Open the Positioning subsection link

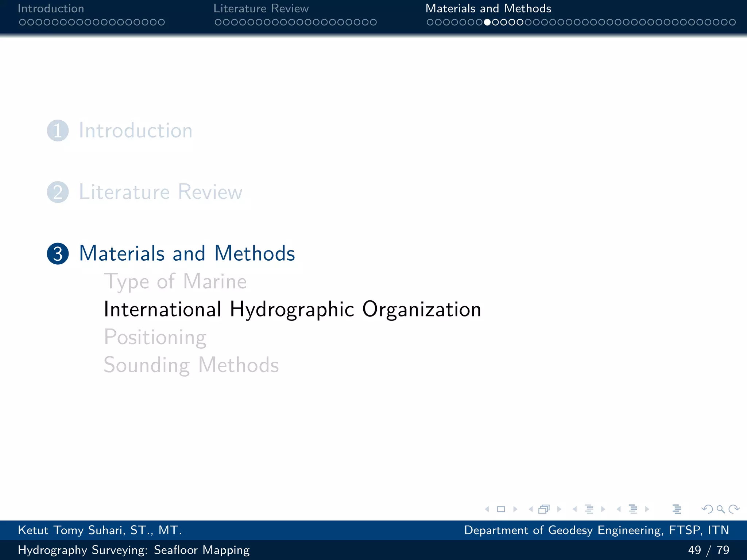coord(155,337)
